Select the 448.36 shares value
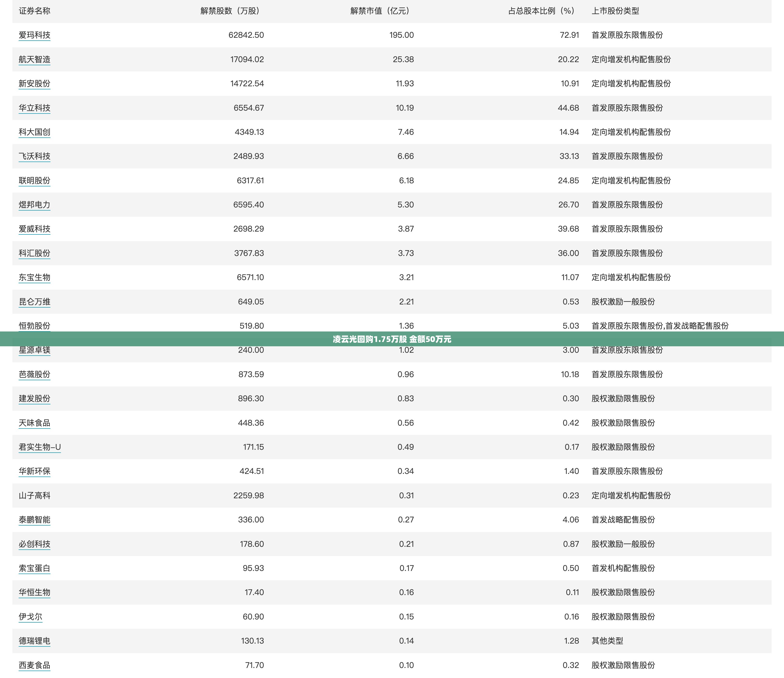This screenshot has width=784, height=678. [251, 423]
